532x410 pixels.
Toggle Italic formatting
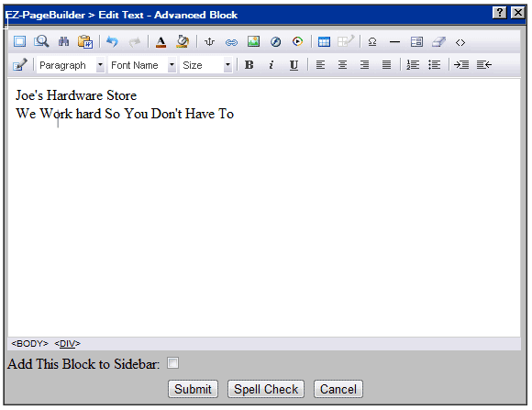point(272,64)
